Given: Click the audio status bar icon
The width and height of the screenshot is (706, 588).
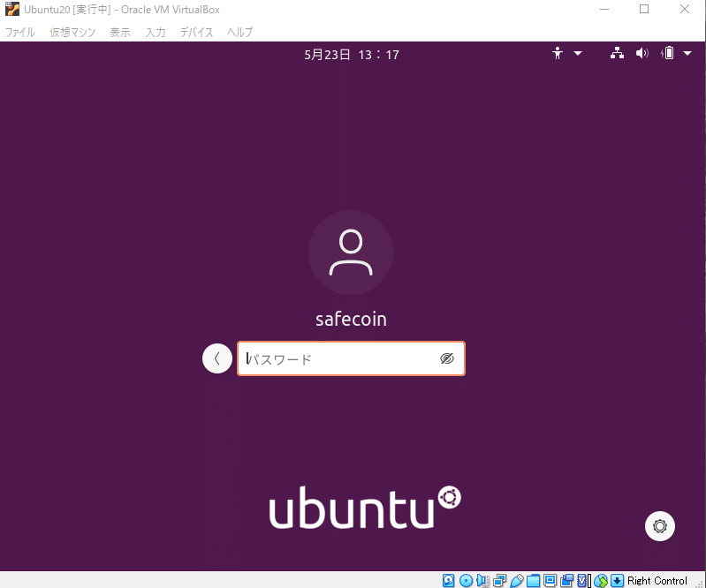Looking at the screenshot, I should click(482, 580).
